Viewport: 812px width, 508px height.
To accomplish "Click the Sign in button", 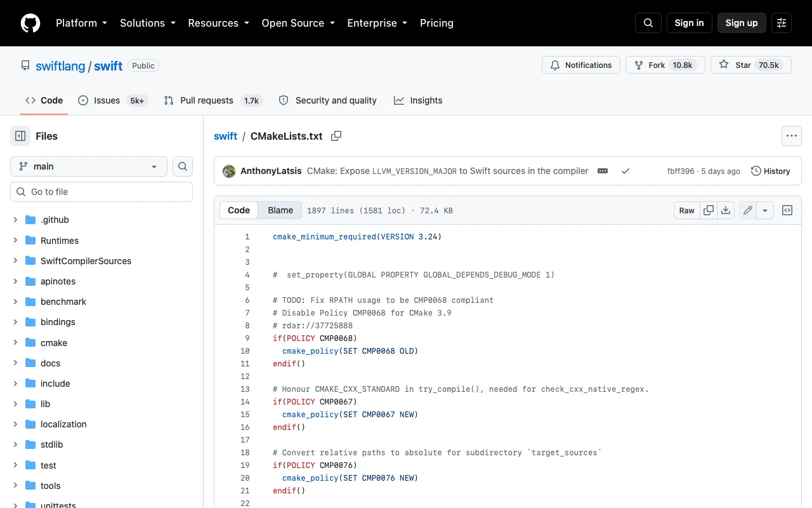I will 690,23.
